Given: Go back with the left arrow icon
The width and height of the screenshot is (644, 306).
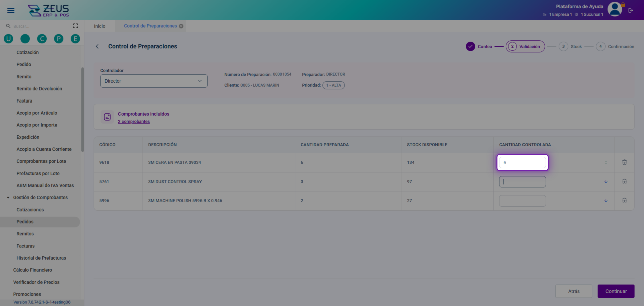Looking at the screenshot, I should pyautogui.click(x=97, y=46).
